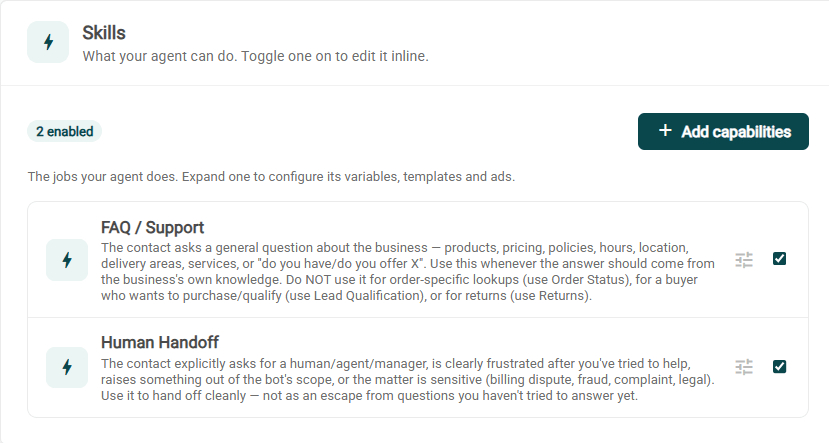Click the Add capabilities label text
This screenshot has width=829, height=443.
736,132
